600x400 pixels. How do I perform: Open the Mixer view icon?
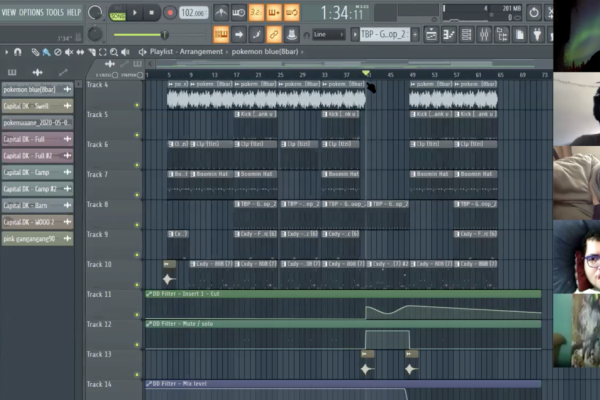pyautogui.click(x=484, y=35)
